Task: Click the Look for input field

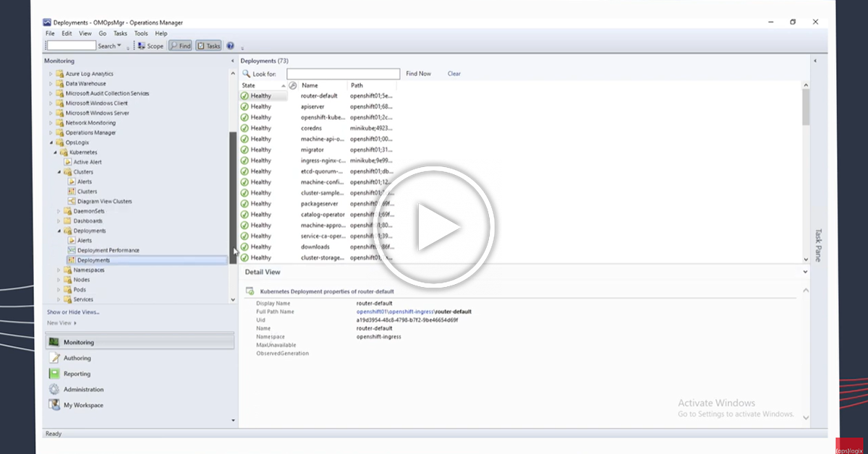Action: (x=343, y=74)
